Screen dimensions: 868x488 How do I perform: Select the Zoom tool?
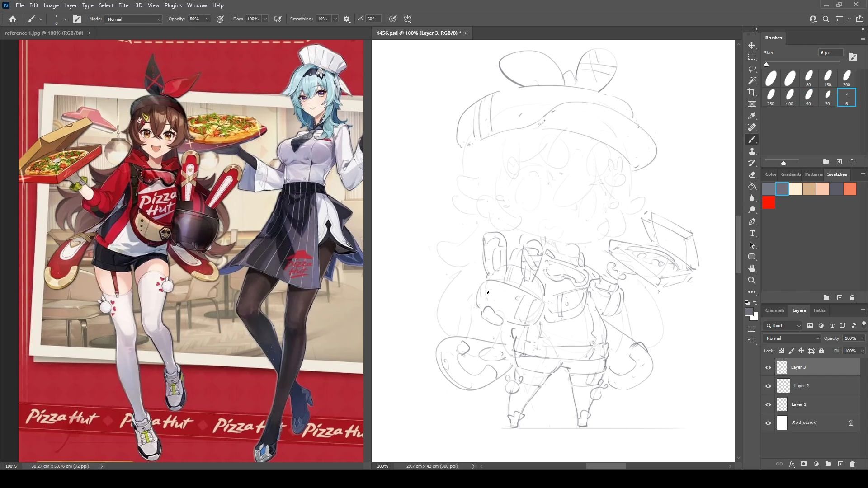(x=752, y=281)
